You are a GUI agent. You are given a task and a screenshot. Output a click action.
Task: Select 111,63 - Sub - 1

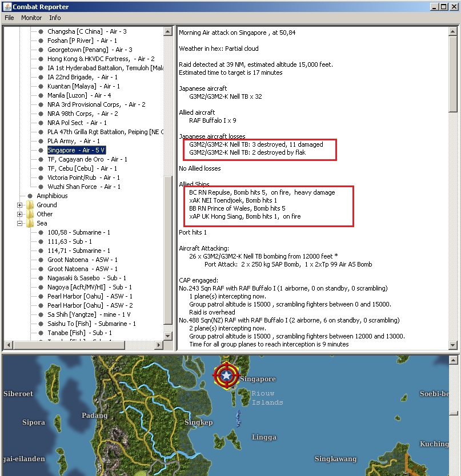coord(70,241)
